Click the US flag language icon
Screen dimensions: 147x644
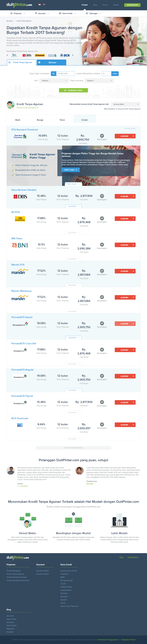pyautogui.click(x=44, y=5)
